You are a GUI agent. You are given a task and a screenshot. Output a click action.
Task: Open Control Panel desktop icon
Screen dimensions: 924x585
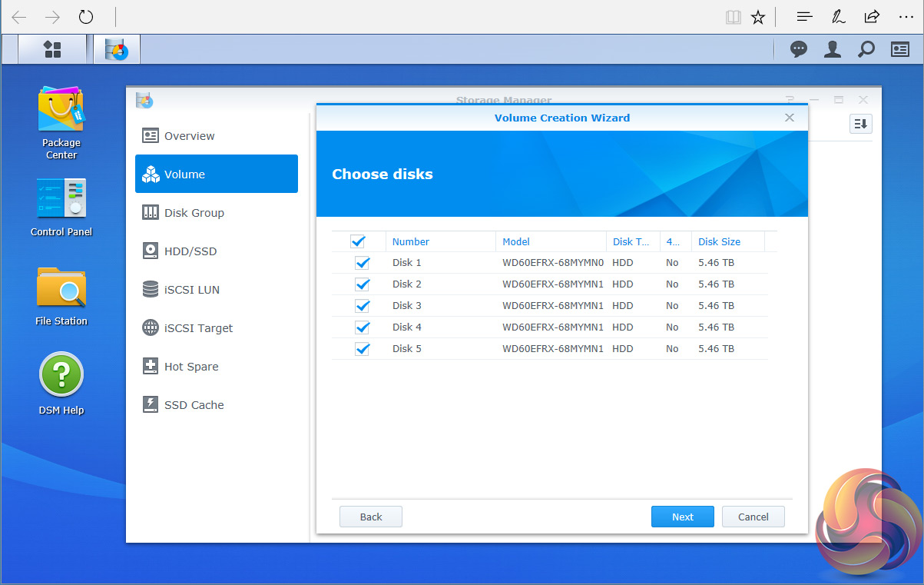pos(61,198)
